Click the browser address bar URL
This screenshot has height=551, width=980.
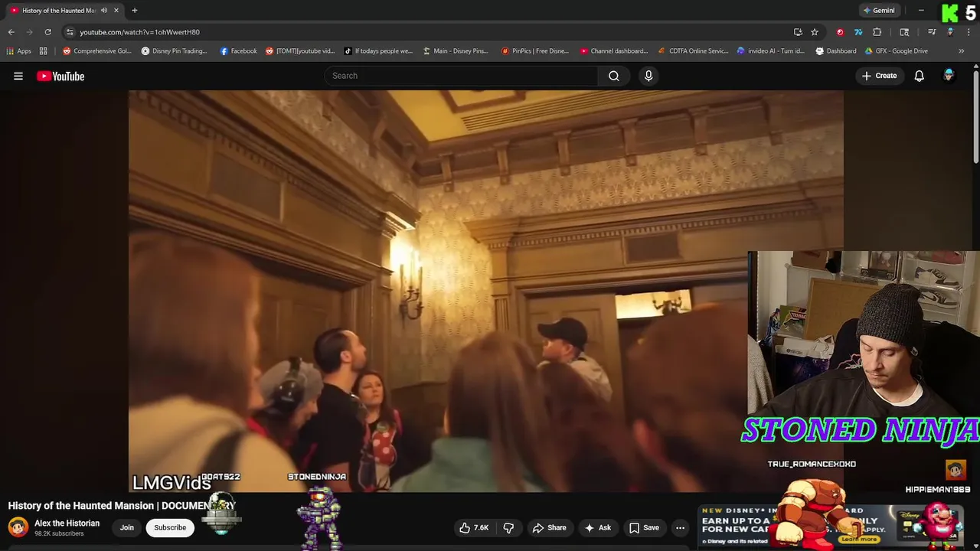(140, 32)
